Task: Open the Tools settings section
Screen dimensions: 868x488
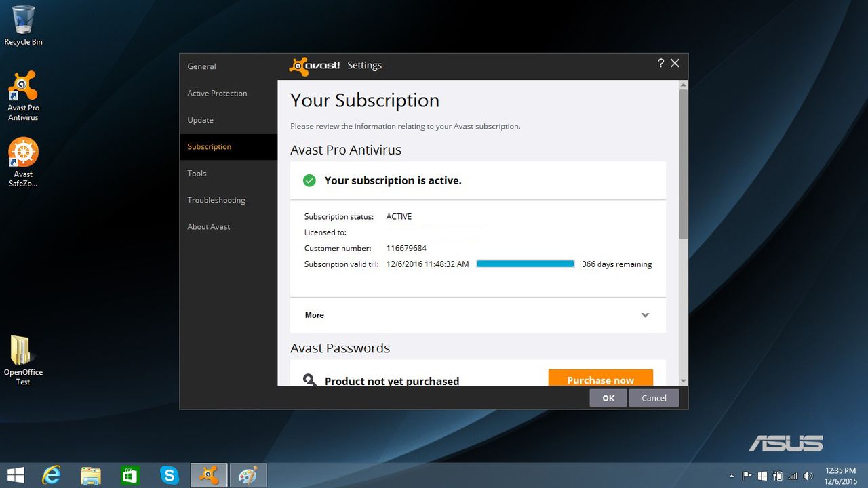Action: (x=229, y=174)
